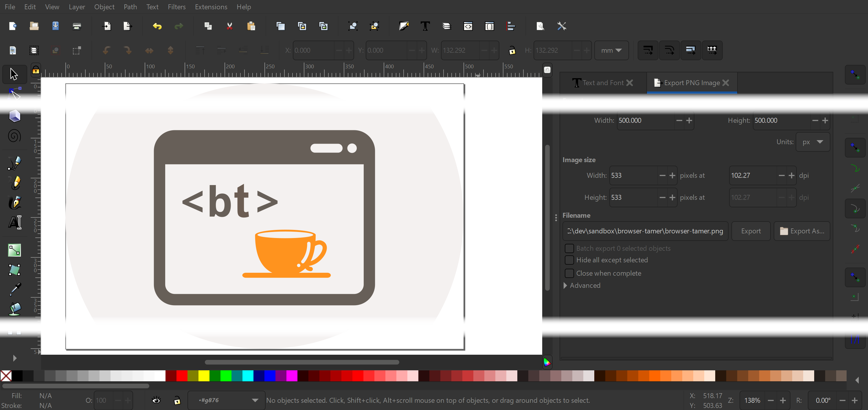Click the export filename field

(x=645, y=231)
